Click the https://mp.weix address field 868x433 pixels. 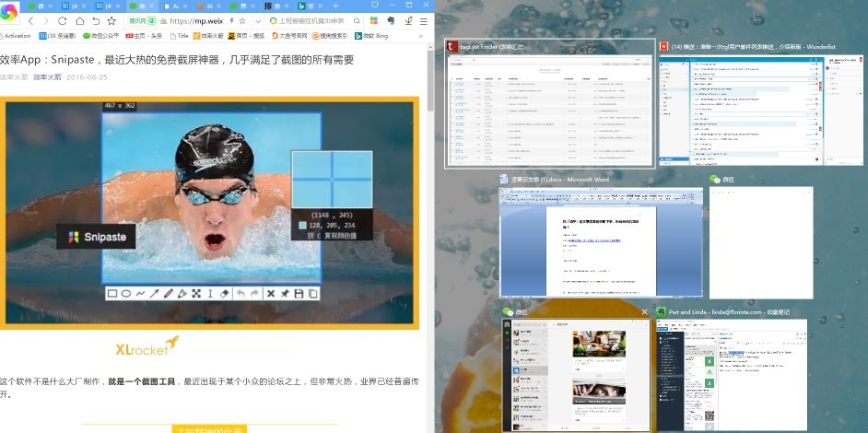(194, 21)
